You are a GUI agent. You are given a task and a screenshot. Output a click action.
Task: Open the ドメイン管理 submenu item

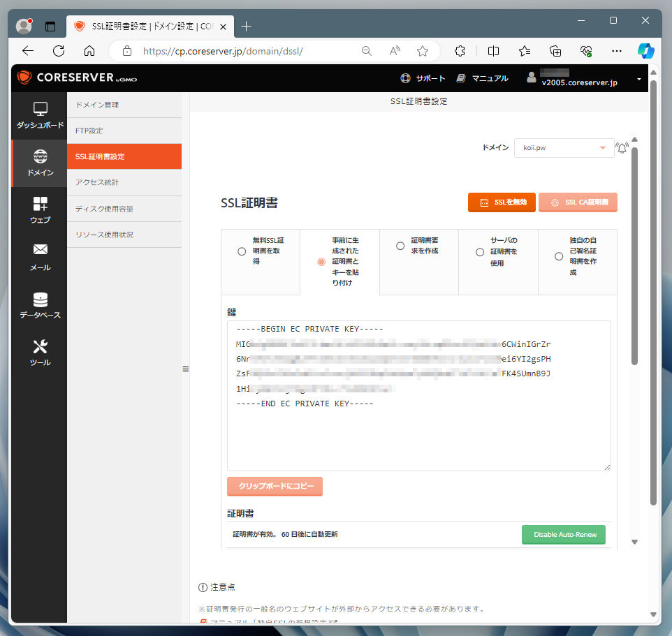(124, 105)
